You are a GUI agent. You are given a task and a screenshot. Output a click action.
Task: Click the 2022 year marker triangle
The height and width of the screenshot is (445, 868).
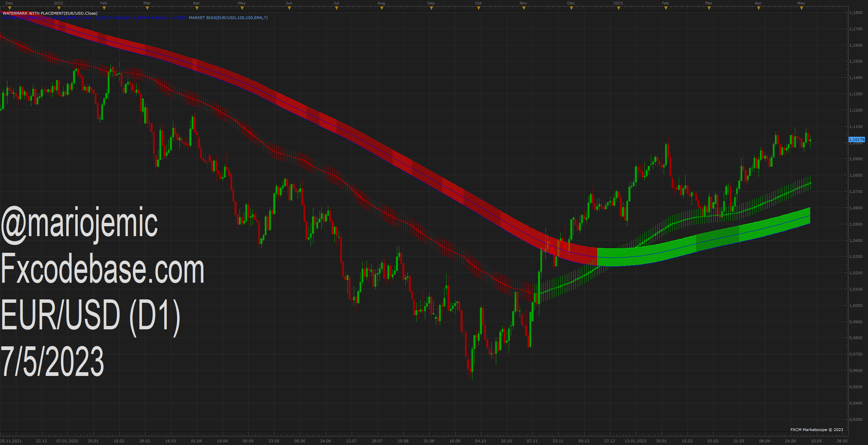(59, 8)
